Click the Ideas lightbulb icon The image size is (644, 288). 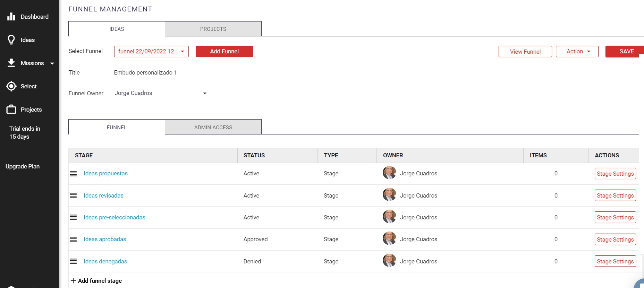pyautogui.click(x=11, y=40)
